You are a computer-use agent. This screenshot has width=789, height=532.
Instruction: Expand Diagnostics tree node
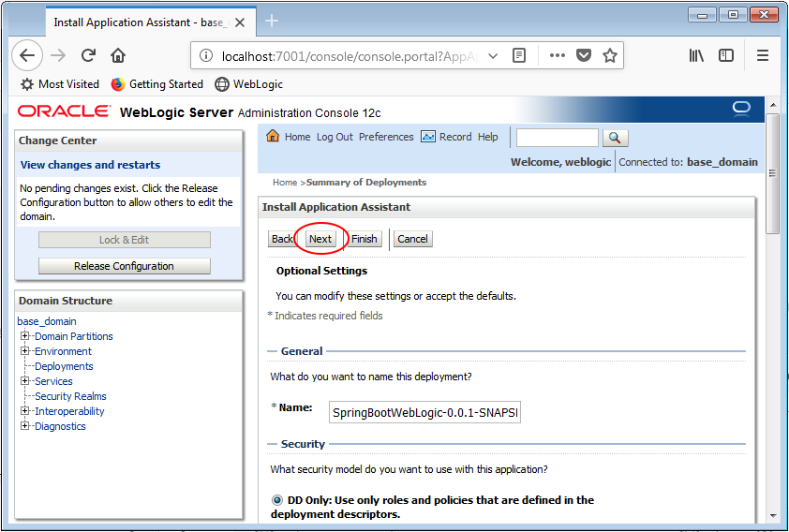[x=24, y=425]
